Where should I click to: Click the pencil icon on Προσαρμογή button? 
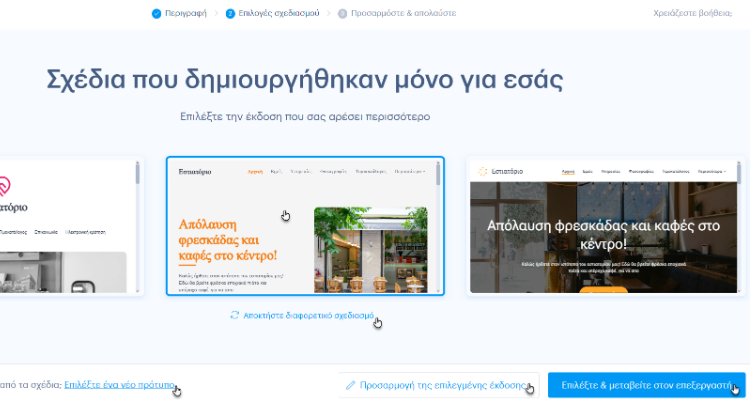350,384
